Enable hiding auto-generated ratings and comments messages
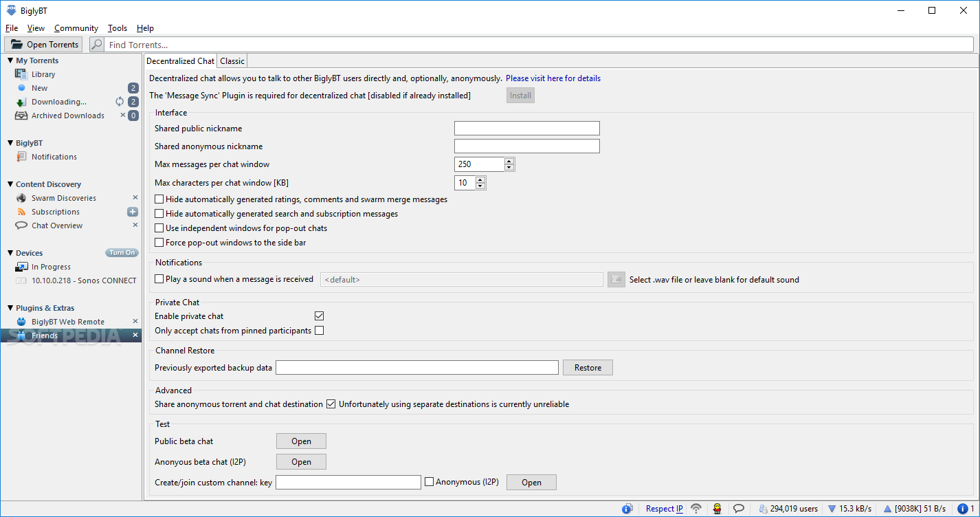This screenshot has height=517, width=980. (159, 199)
